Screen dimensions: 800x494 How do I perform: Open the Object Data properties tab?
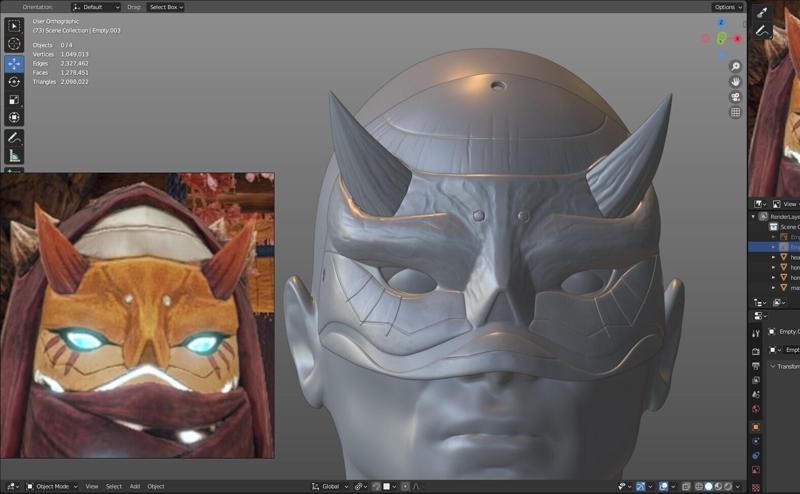tap(756, 470)
